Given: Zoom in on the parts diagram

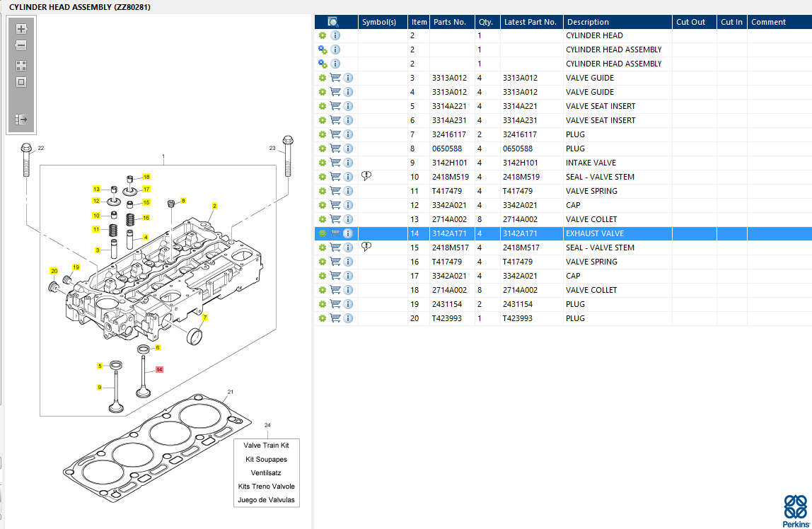Looking at the screenshot, I should 21,29.
